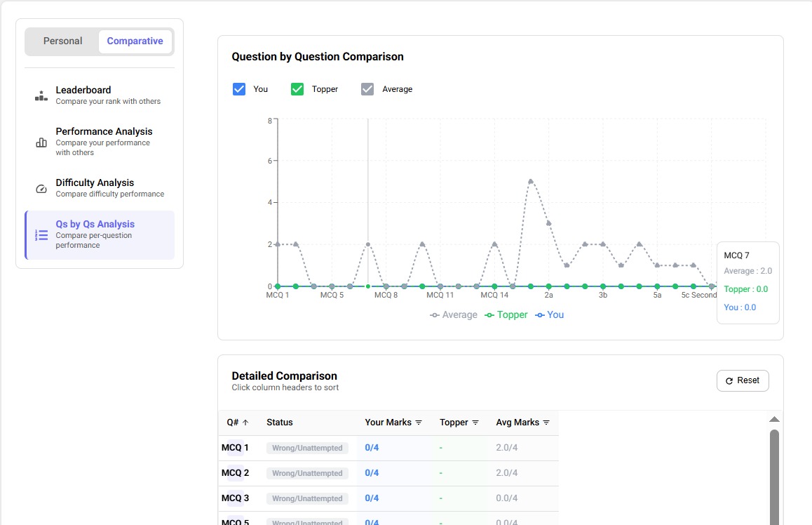Click 0/4 your marks in MCQ 1 row
The width and height of the screenshot is (812, 525).
(x=372, y=448)
